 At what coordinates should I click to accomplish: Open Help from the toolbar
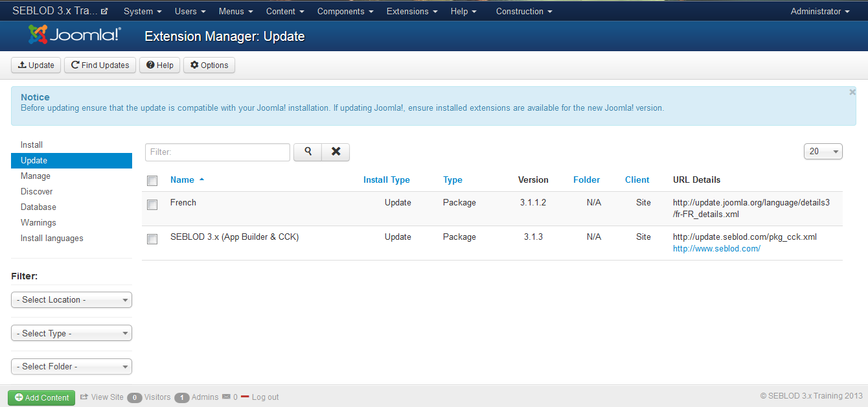(159, 65)
